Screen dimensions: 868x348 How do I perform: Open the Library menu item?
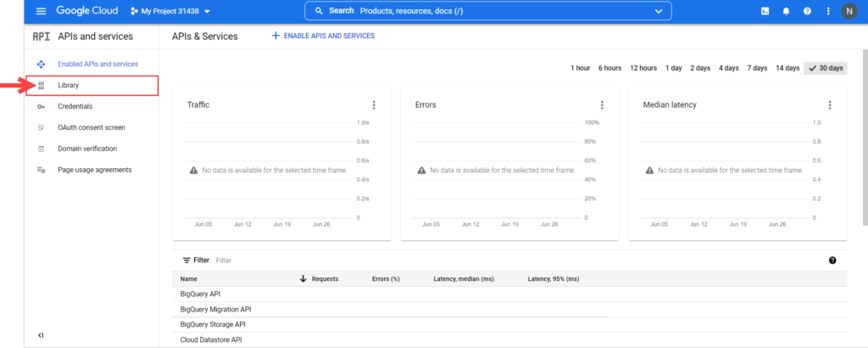(x=92, y=86)
